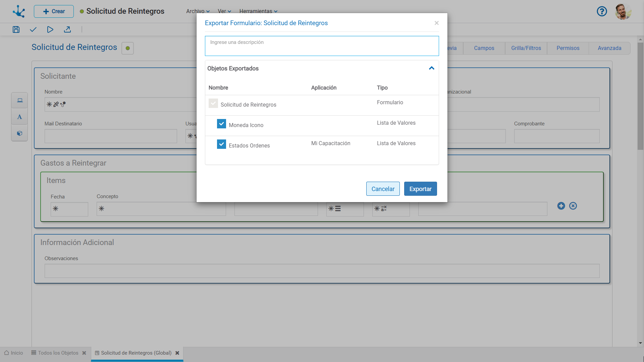The height and width of the screenshot is (362, 644).
Task: Click the Observaciones field
Action: point(322,271)
